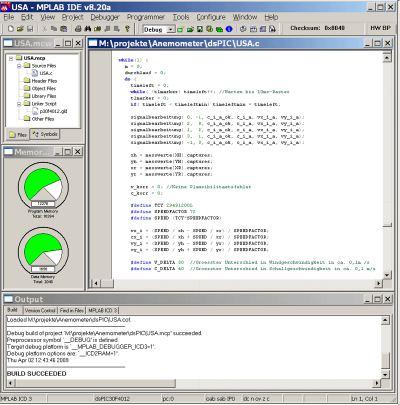Click BUILD SUCCEEDED line in Output
The height and width of the screenshot is (405, 400).
click(x=37, y=374)
